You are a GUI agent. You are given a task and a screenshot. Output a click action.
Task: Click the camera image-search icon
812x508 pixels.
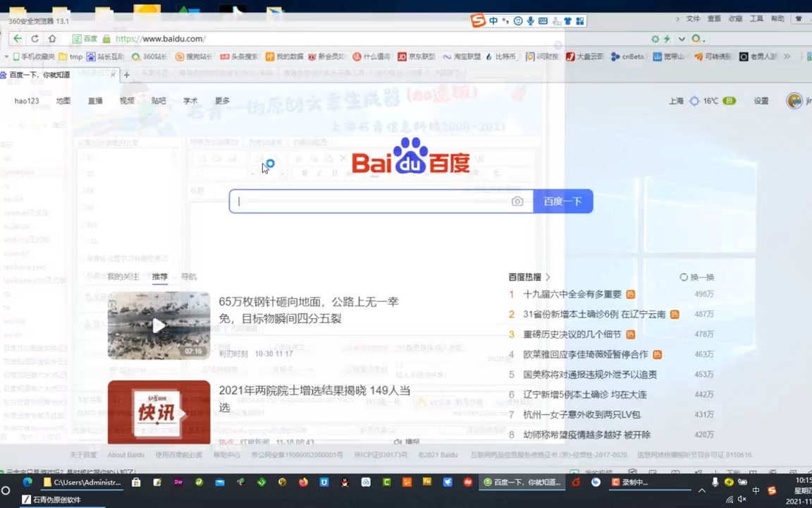pyautogui.click(x=517, y=201)
